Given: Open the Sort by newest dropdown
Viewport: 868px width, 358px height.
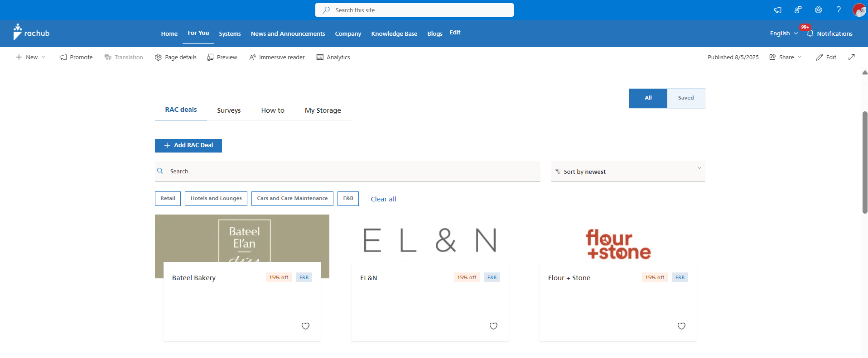Looking at the screenshot, I should click(x=628, y=172).
